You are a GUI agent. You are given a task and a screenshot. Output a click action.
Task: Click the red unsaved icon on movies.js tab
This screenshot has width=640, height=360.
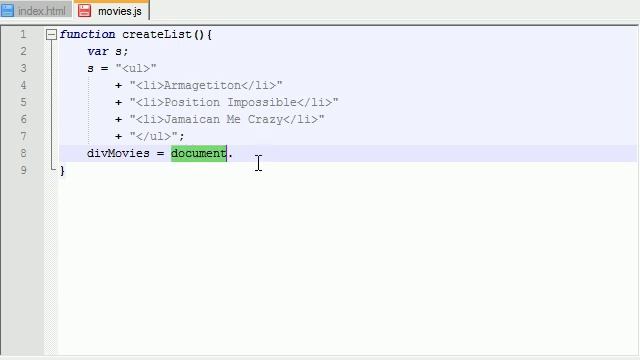click(84, 11)
